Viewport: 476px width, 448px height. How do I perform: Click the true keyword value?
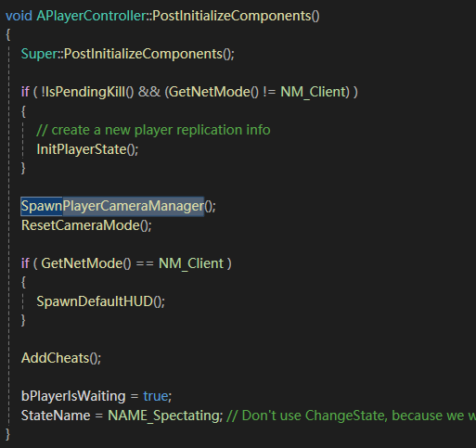click(x=156, y=396)
